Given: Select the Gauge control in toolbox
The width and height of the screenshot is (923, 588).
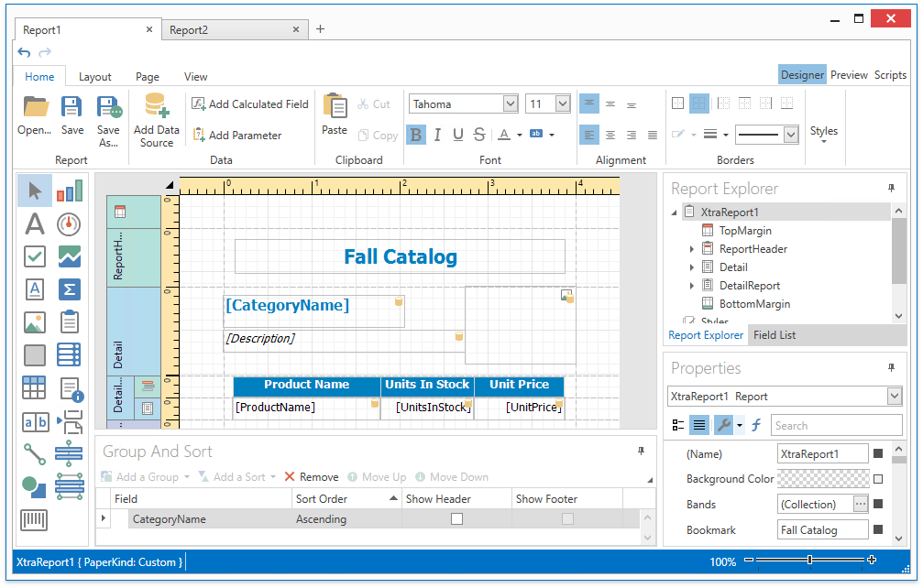Looking at the screenshot, I should coord(69,224).
